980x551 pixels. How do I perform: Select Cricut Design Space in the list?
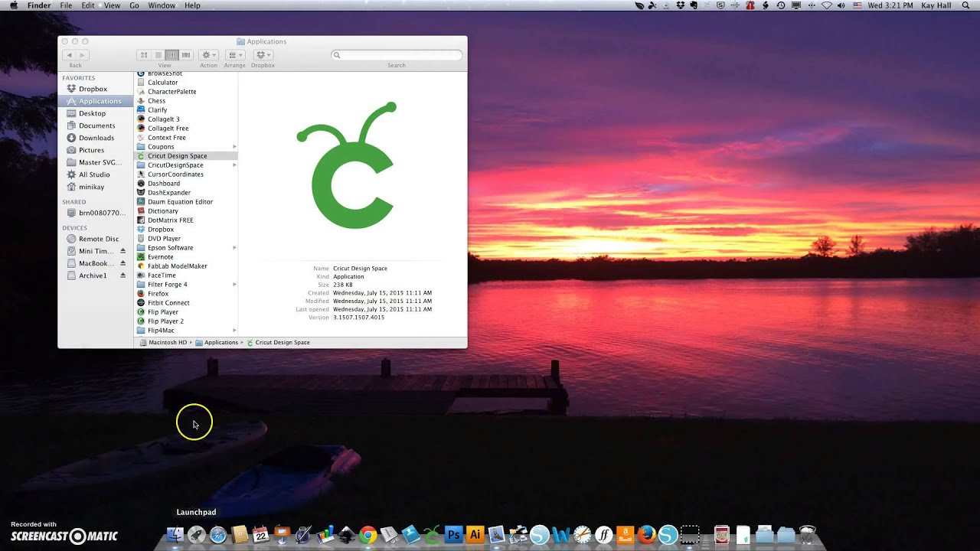click(x=186, y=156)
